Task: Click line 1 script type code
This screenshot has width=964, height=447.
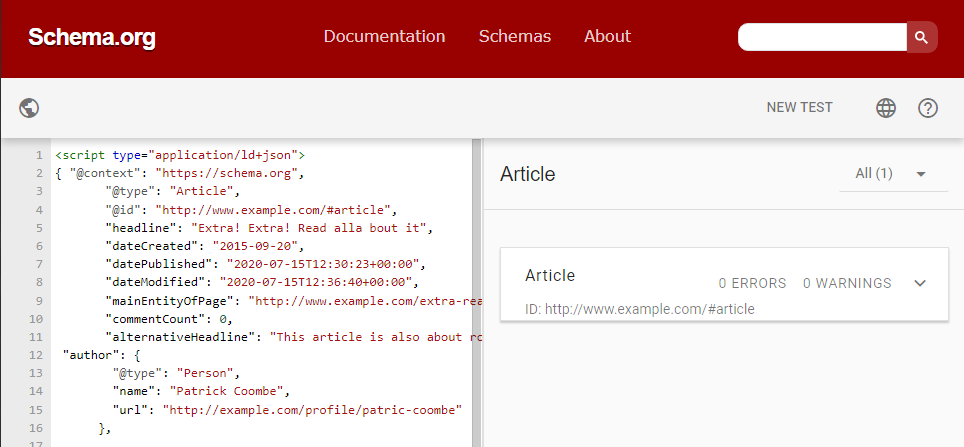Action: tap(180, 155)
